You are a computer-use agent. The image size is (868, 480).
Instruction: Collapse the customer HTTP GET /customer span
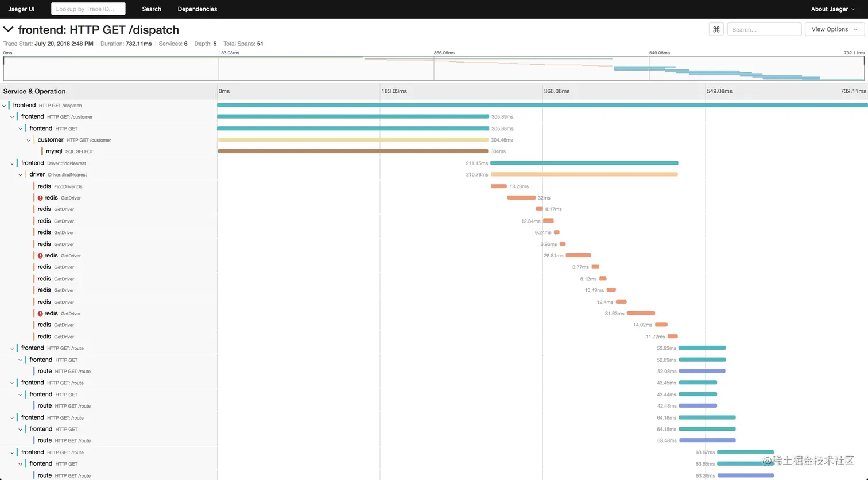point(29,140)
